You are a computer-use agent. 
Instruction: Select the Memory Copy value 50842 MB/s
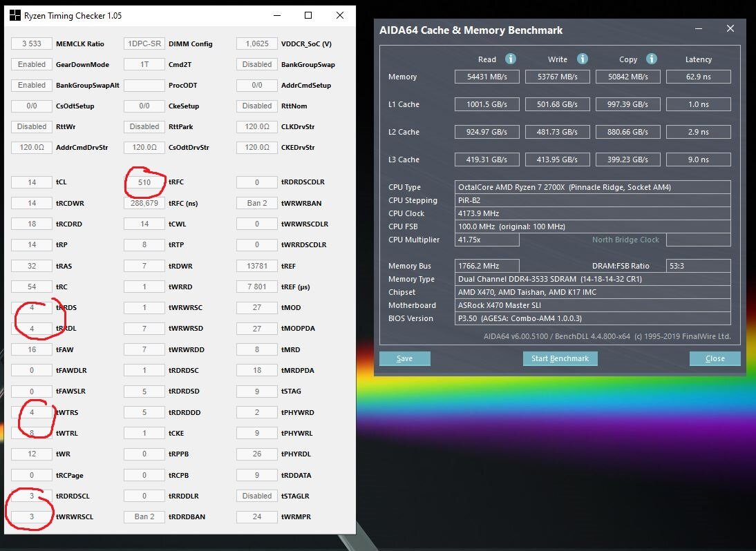pyautogui.click(x=627, y=77)
